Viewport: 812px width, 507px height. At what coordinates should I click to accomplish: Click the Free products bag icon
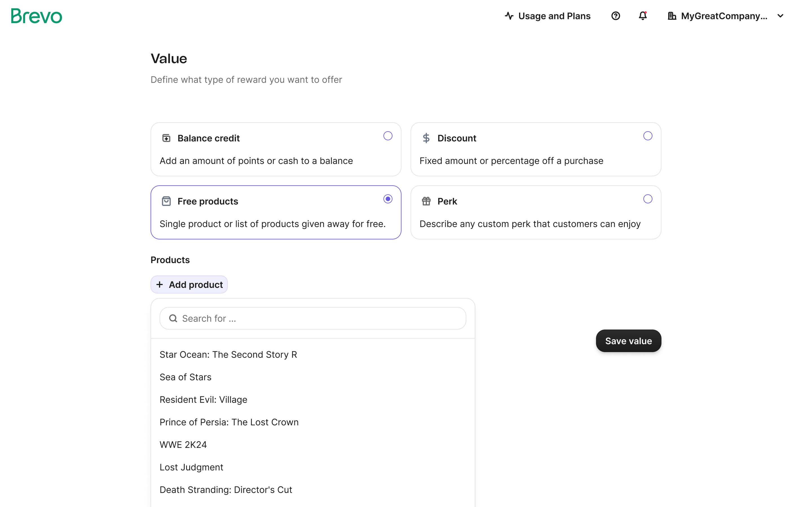(x=166, y=201)
